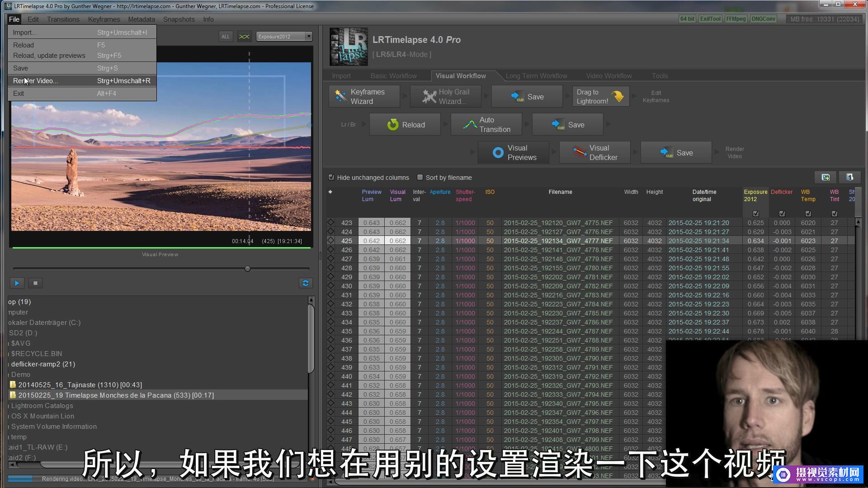Click the Edit Keyframes workflow step
This screenshot has height=488, width=868.
click(x=656, y=97)
